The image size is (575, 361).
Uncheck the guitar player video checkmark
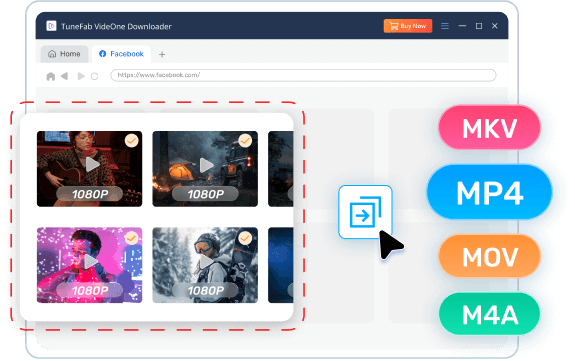(x=131, y=141)
